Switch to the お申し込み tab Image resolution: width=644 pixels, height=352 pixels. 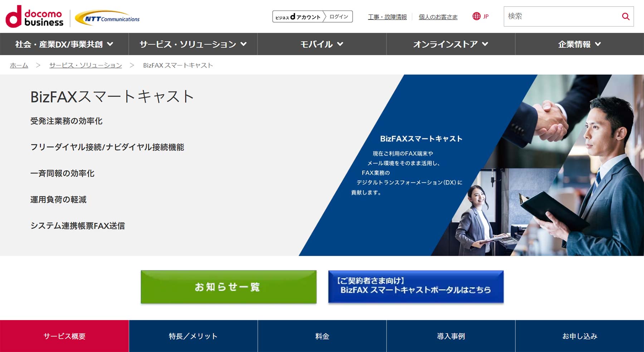[x=580, y=336]
